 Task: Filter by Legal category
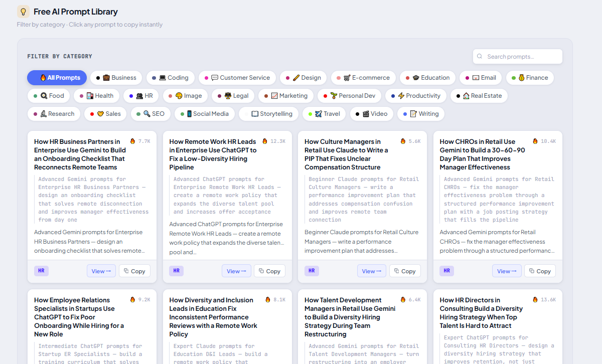pyautogui.click(x=233, y=96)
